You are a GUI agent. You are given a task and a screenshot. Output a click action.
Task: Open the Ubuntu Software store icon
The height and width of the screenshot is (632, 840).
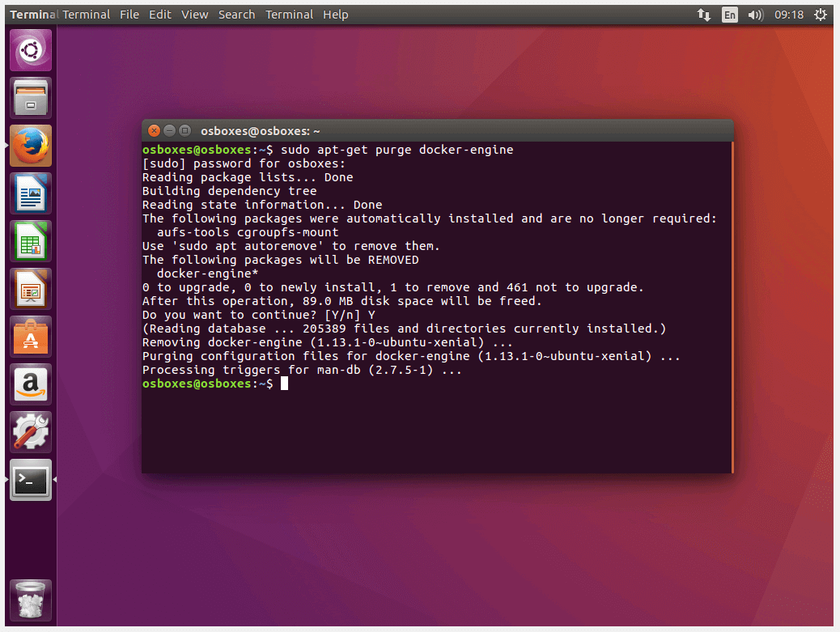(x=31, y=337)
